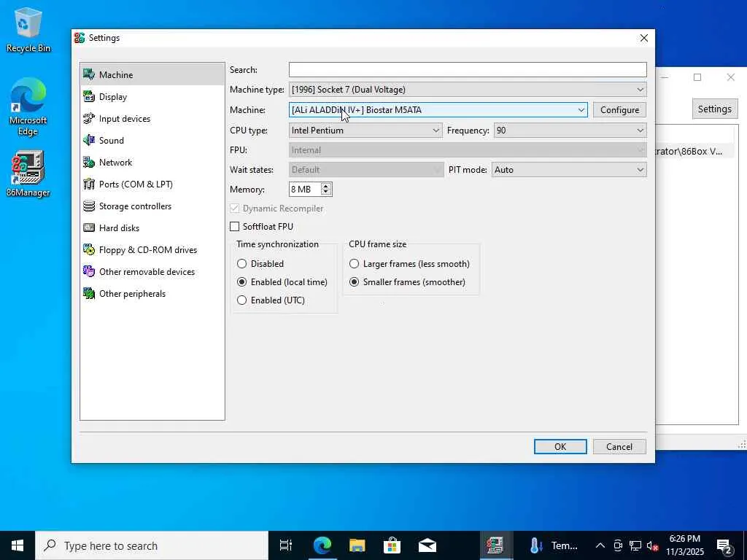The image size is (747, 560).
Task: Click the Other peripherals icon
Action: click(x=88, y=293)
